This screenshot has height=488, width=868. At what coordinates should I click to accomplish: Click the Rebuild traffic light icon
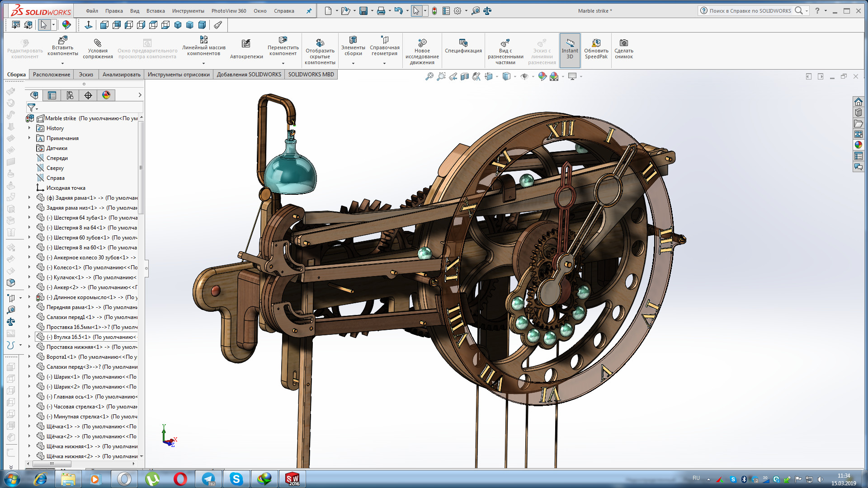coord(434,11)
